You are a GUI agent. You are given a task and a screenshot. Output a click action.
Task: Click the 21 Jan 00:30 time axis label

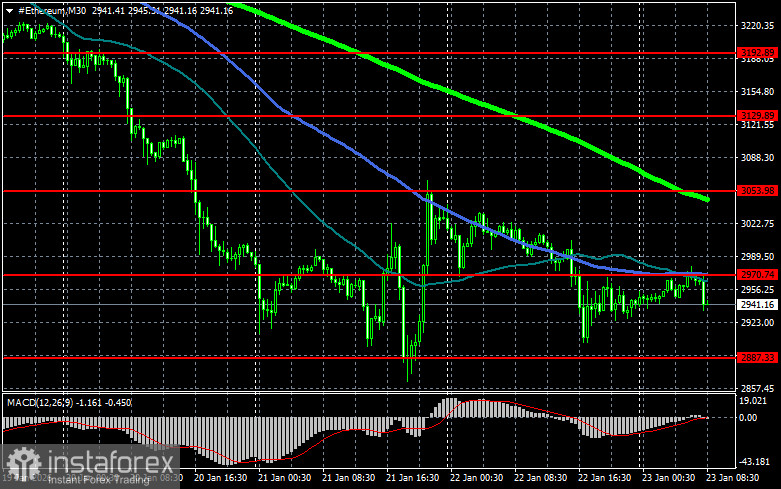284,478
